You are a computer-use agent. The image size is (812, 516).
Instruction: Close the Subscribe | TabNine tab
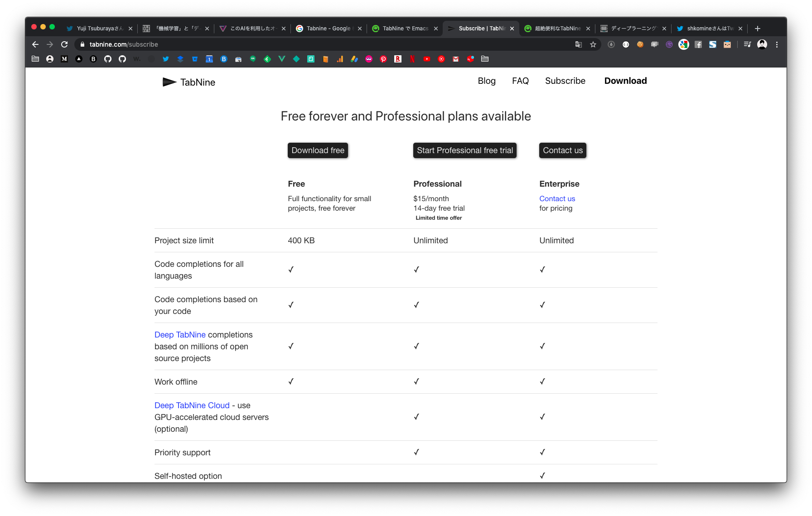coord(512,29)
